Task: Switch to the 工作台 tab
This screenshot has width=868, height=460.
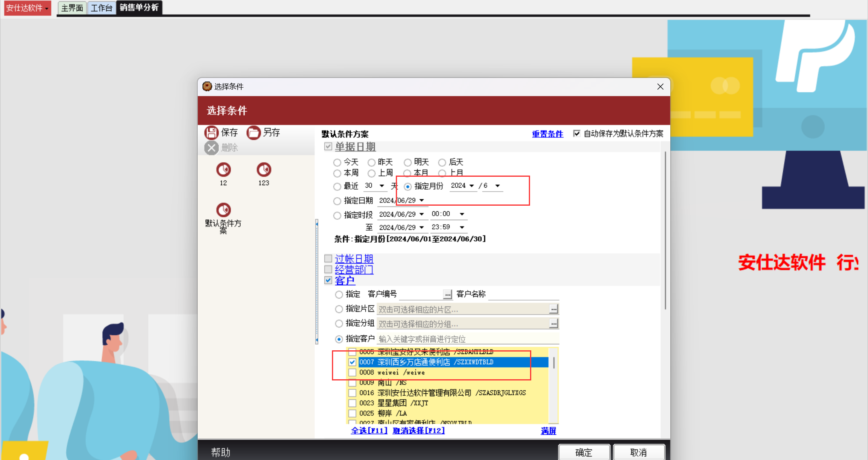Action: [x=101, y=8]
